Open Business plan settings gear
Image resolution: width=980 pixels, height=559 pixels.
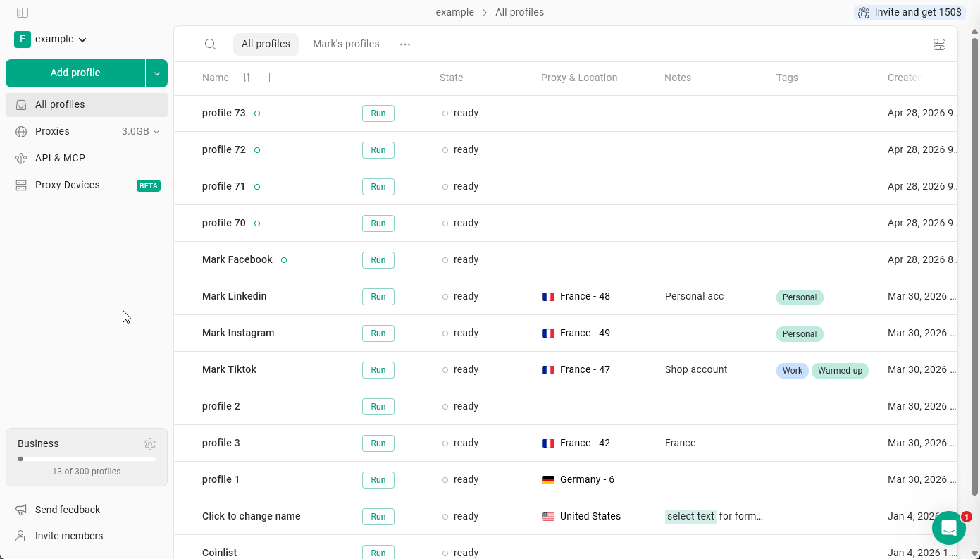click(x=150, y=444)
